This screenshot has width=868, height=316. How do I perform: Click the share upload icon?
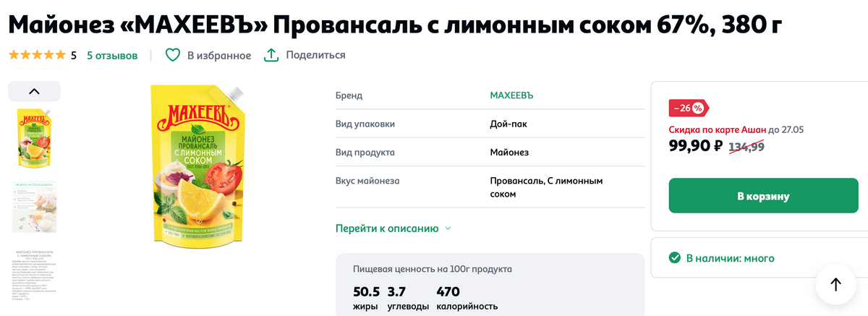[271, 55]
